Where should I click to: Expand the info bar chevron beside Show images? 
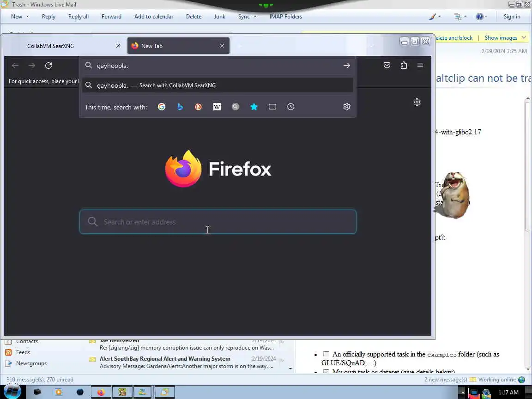(x=524, y=37)
